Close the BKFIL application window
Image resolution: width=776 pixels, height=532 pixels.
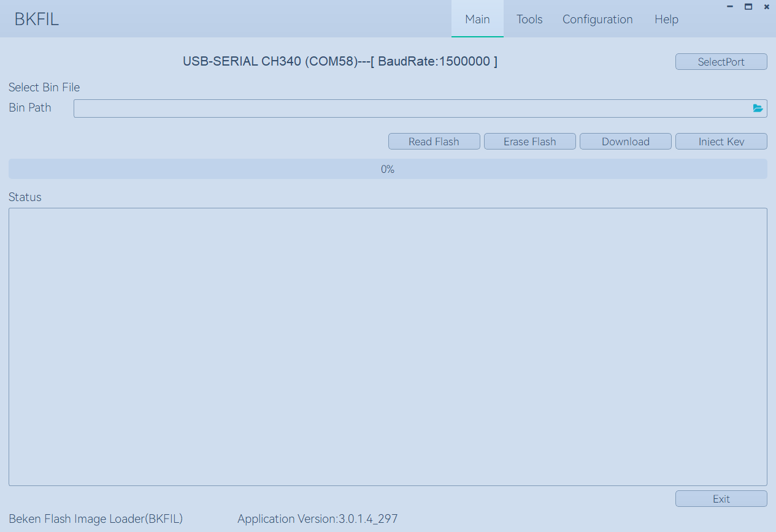pyautogui.click(x=766, y=7)
